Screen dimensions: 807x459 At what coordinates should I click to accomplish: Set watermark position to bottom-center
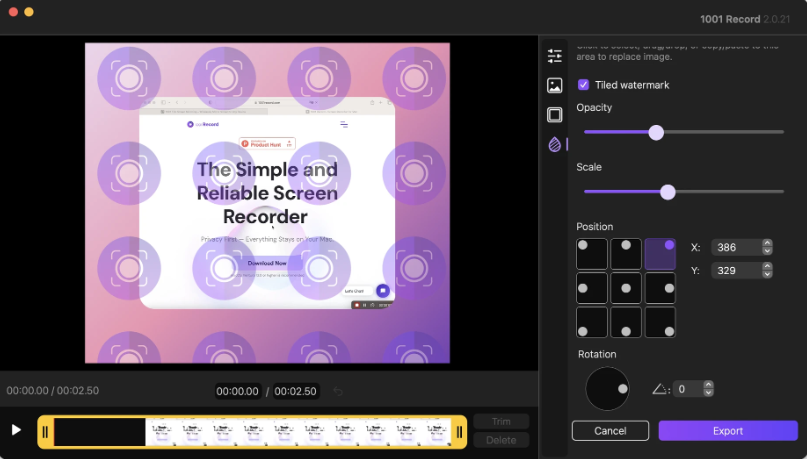point(626,322)
